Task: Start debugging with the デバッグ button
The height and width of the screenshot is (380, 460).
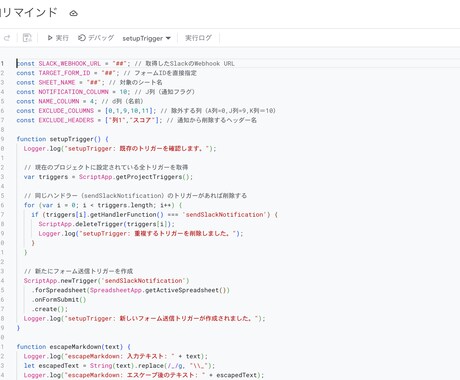Action: point(96,38)
